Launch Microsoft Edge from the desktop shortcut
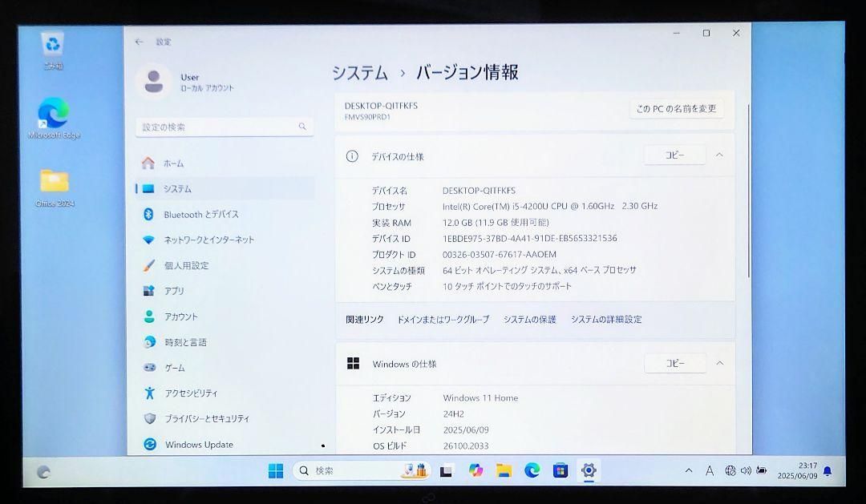Viewport: 866px width, 504px height. [55, 118]
